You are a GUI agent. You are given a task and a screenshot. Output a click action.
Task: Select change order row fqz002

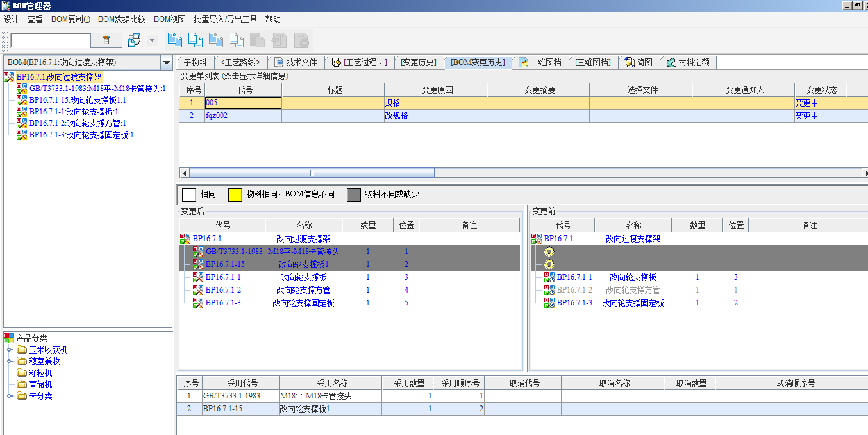click(x=217, y=115)
